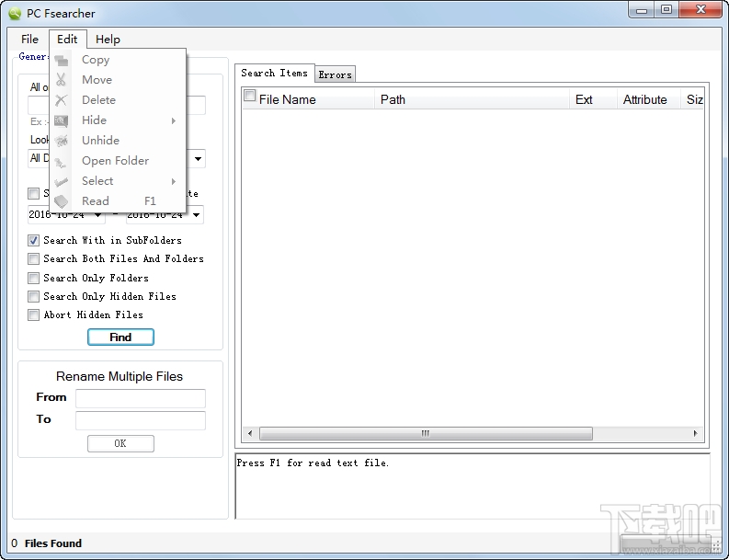Choose Move from the Edit menu
Image resolution: width=729 pixels, height=560 pixels.
point(118,80)
